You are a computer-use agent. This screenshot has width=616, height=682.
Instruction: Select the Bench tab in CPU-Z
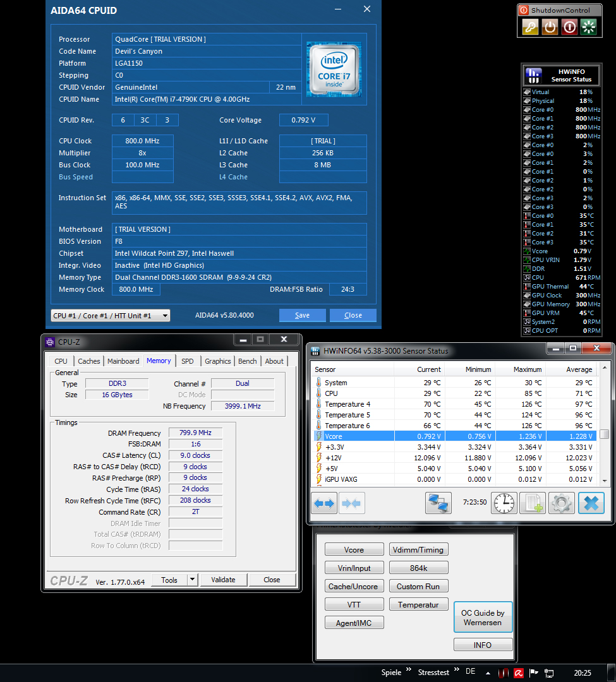248,361
